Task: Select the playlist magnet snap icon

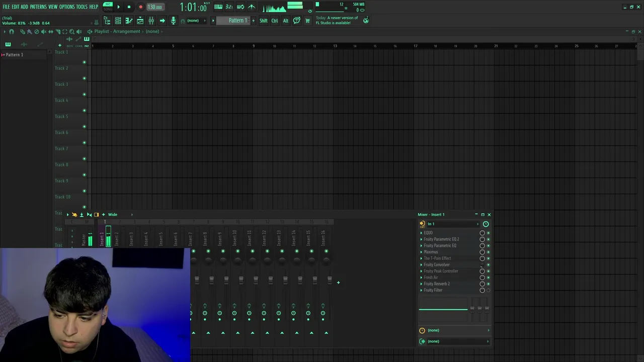Action: click(x=12, y=31)
